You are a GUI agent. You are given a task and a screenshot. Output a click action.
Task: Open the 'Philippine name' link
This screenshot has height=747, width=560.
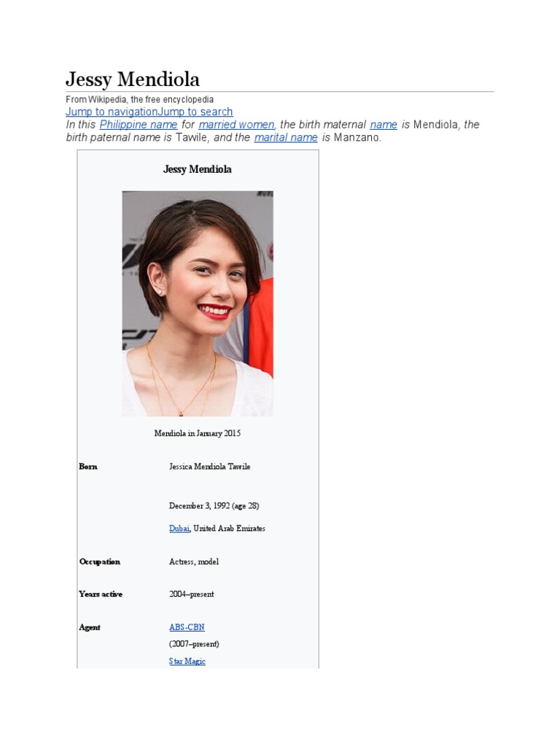[139, 125]
